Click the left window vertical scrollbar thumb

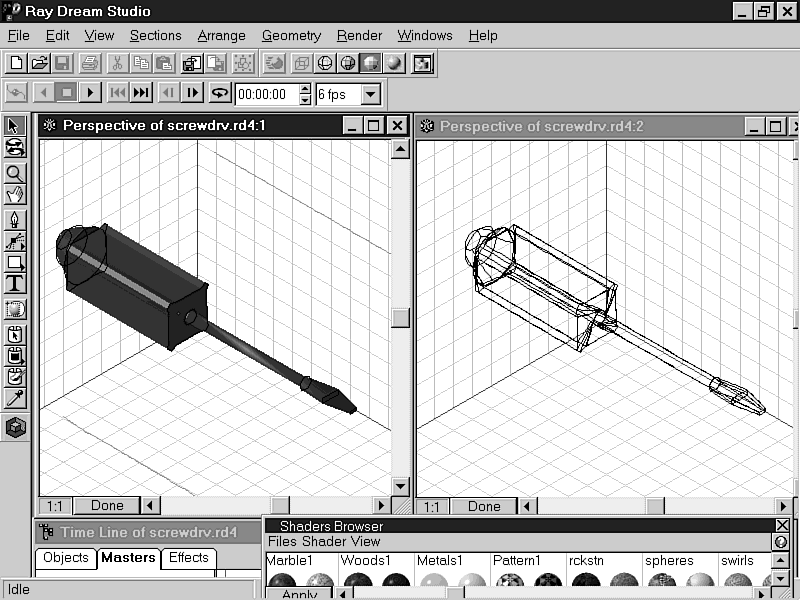(400, 318)
